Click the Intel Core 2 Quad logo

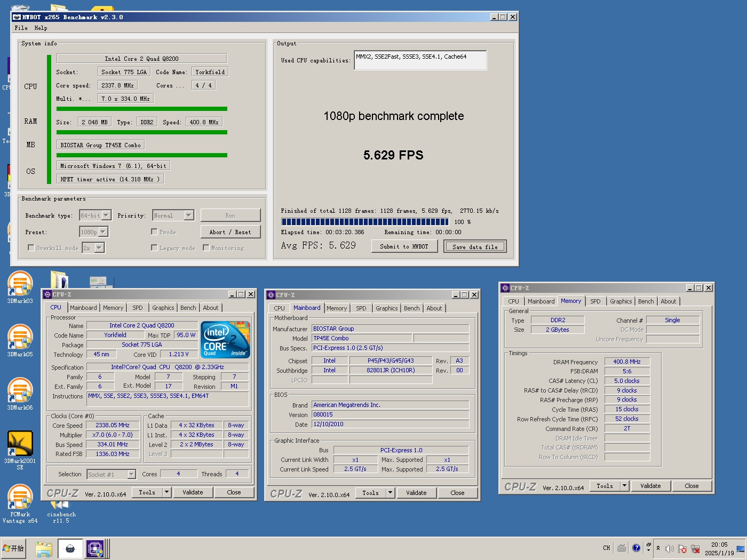(x=225, y=339)
